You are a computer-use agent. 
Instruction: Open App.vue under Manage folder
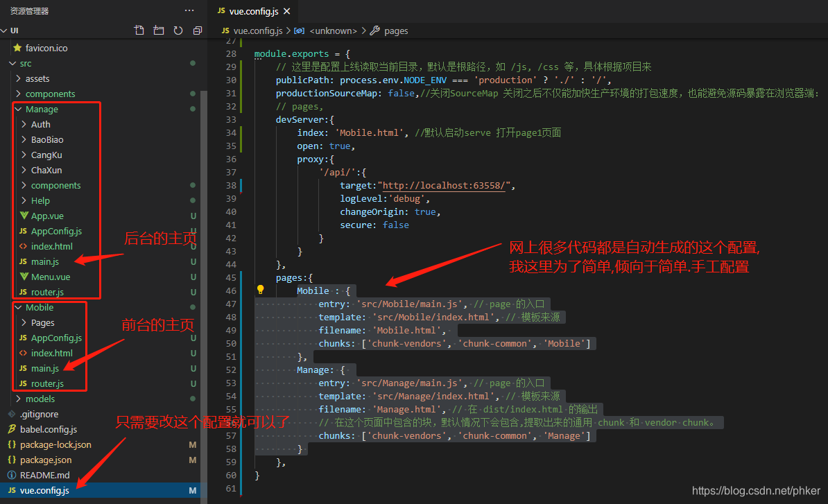(x=47, y=216)
